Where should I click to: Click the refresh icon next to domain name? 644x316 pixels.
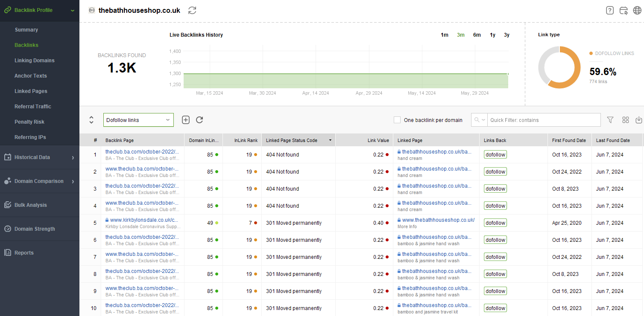(x=193, y=10)
